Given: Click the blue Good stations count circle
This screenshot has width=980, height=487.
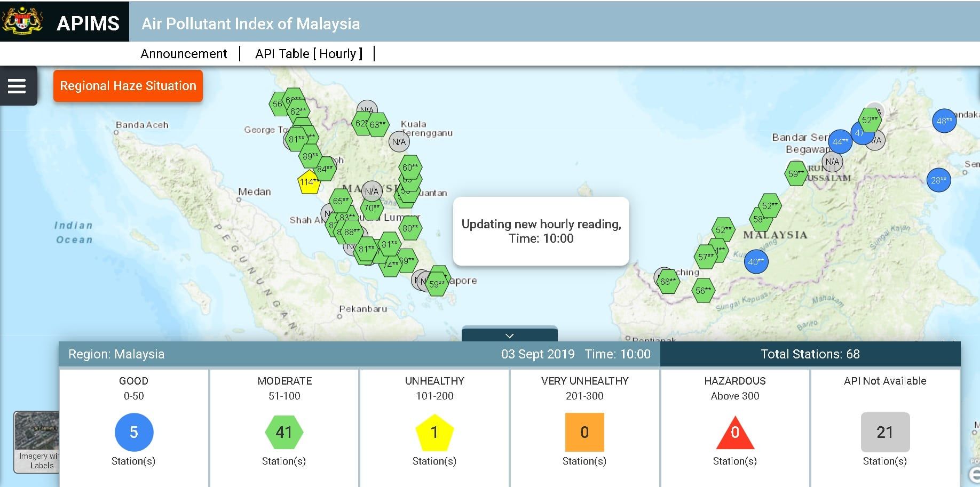Looking at the screenshot, I should [134, 432].
